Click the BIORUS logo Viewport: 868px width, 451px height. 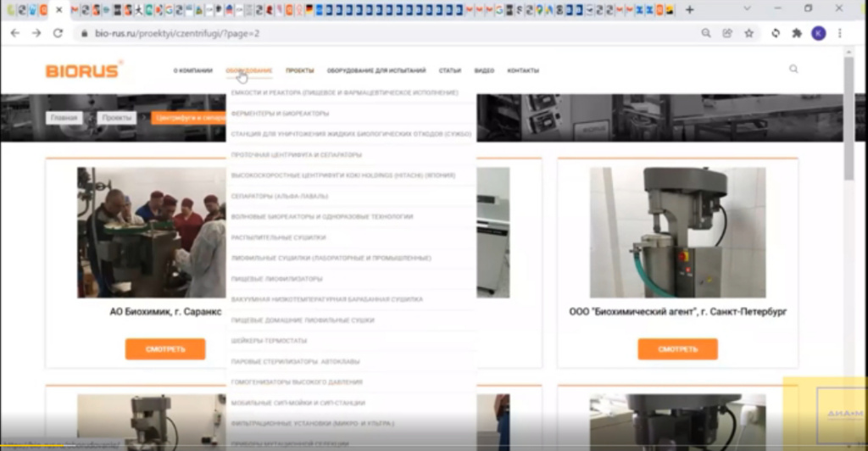(83, 71)
